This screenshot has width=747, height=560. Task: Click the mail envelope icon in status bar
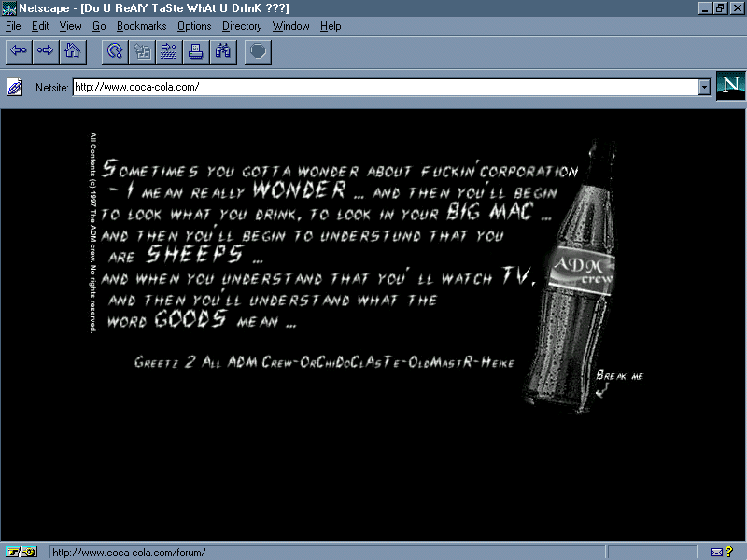click(x=716, y=552)
